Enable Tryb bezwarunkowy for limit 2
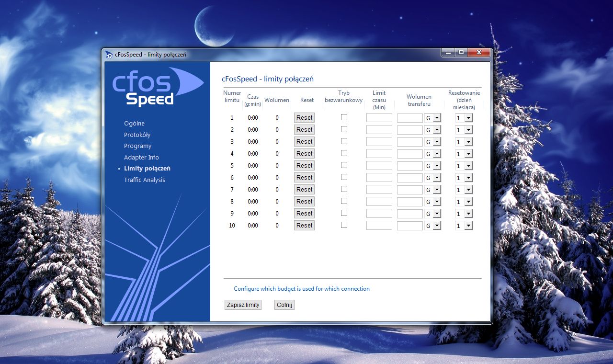Screen dimensions: 613x364 [344, 129]
